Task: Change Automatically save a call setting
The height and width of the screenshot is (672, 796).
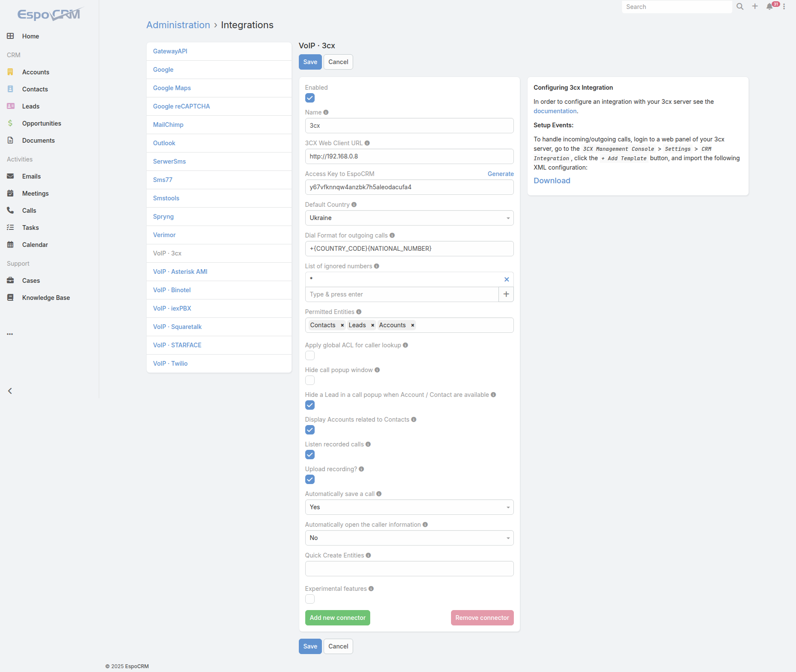Action: click(x=409, y=507)
